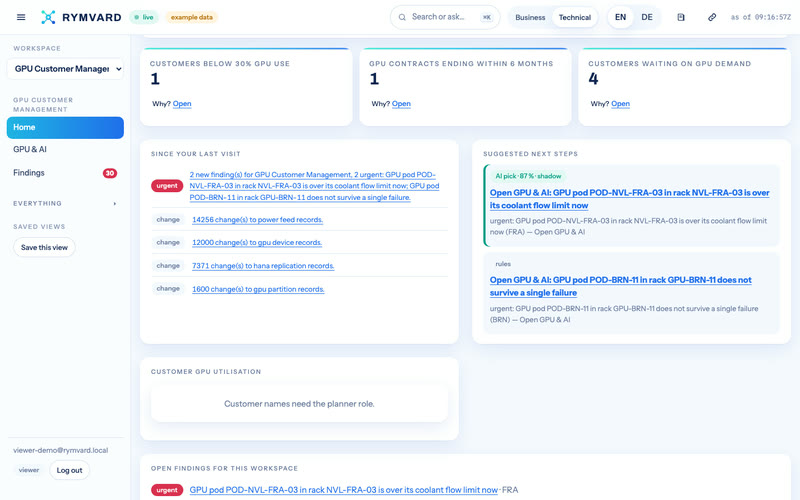Click the change tag beside gpu partition records
This screenshot has width=800, height=500.
pyautogui.click(x=168, y=289)
